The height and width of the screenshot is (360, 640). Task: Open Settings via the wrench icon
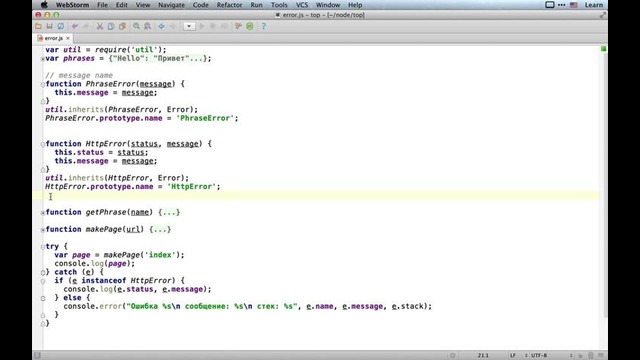pos(238,26)
